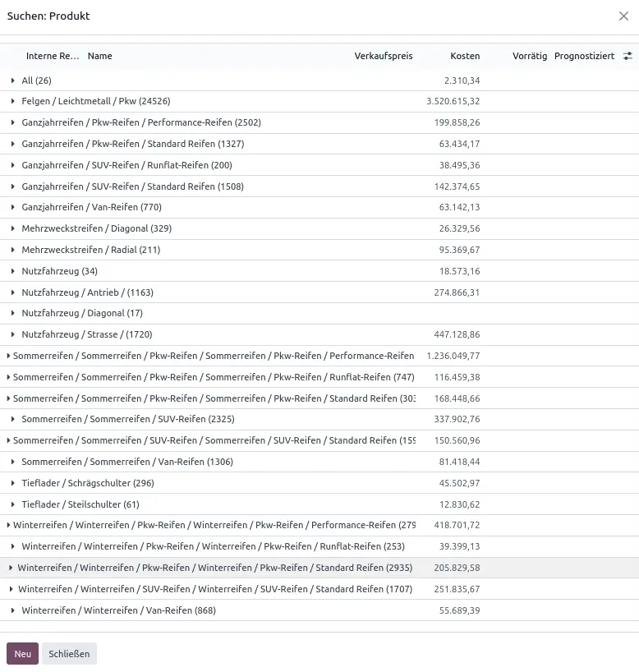
Task: Sort by Verkaufspreis column header
Action: tap(384, 56)
